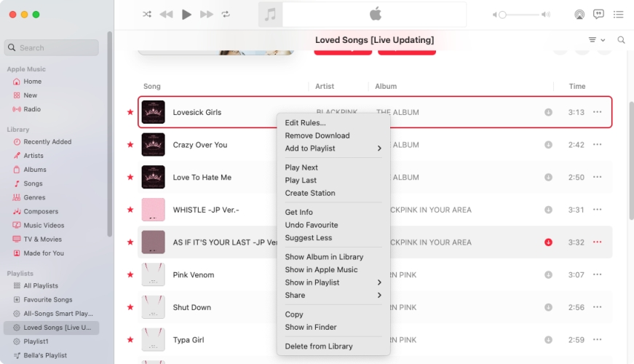Open Home in the sidebar
This screenshot has height=364, width=634.
pos(32,82)
